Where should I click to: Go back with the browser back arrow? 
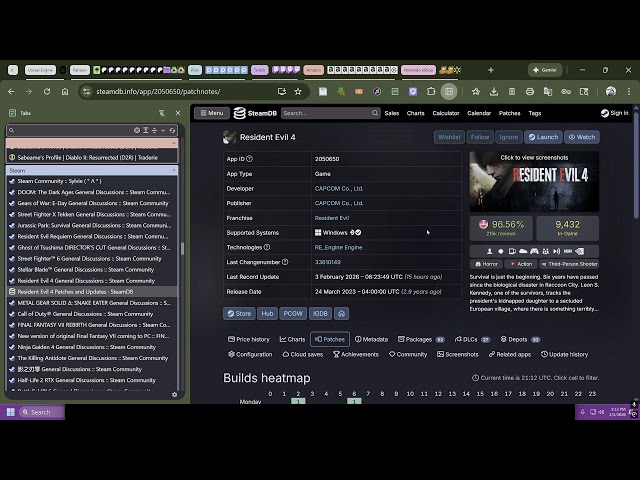click(x=11, y=91)
